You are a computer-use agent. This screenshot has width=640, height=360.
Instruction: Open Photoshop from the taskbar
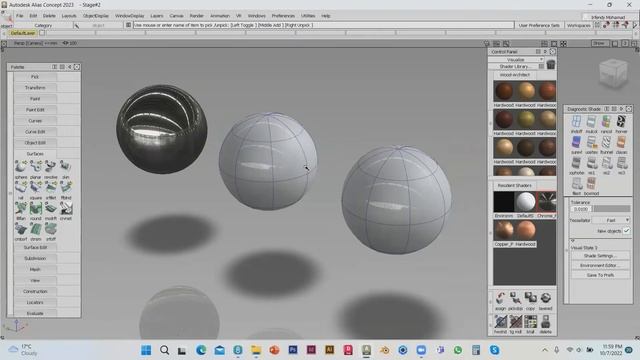[x=293, y=350]
